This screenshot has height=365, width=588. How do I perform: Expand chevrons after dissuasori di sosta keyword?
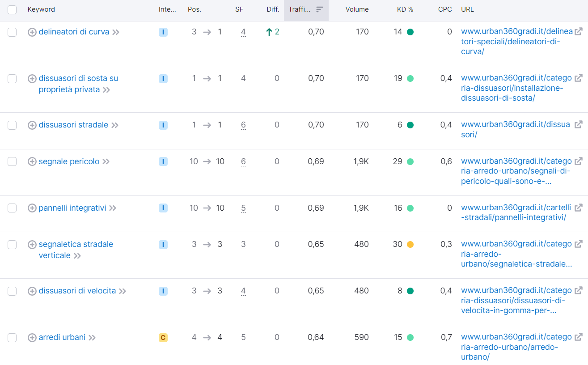[106, 90]
